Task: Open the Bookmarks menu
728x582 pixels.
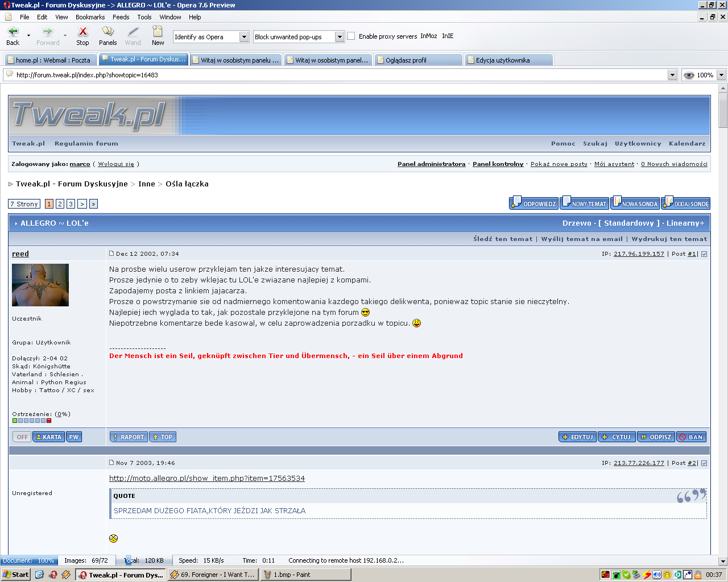Action: (x=90, y=17)
